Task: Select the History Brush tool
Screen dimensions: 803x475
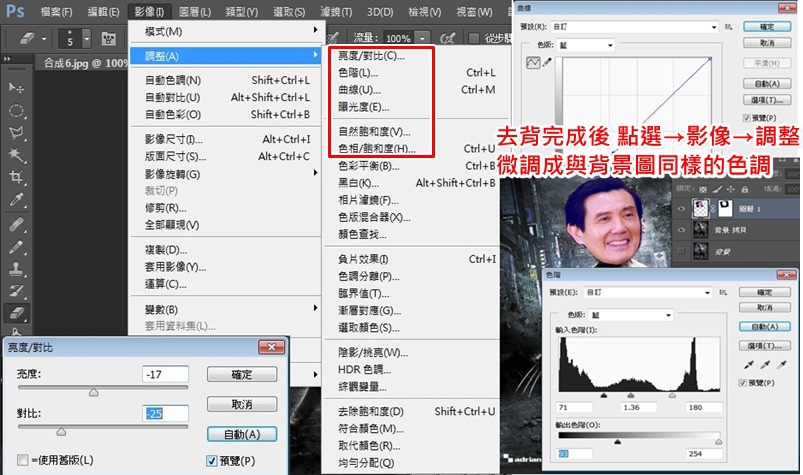Action: pos(16,291)
